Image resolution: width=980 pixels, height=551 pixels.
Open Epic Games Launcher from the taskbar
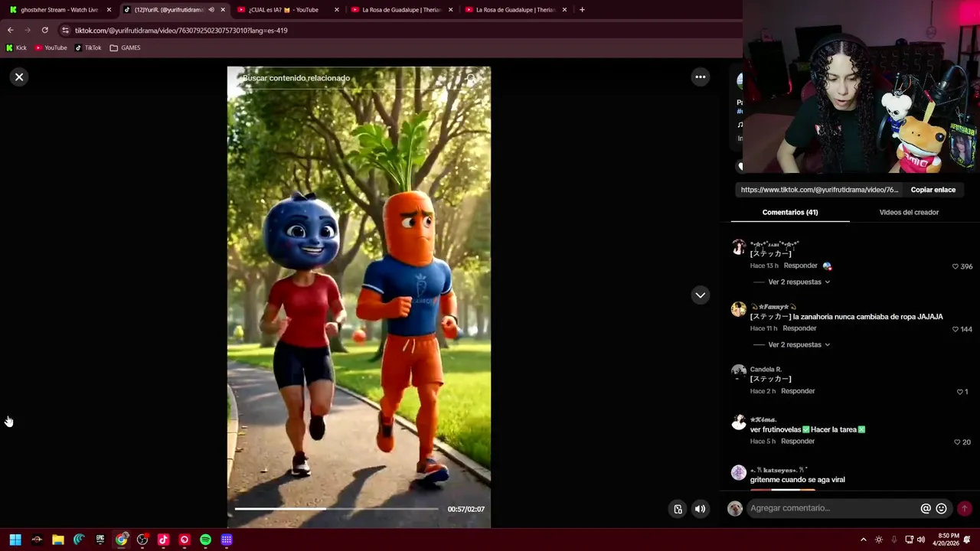tap(100, 540)
